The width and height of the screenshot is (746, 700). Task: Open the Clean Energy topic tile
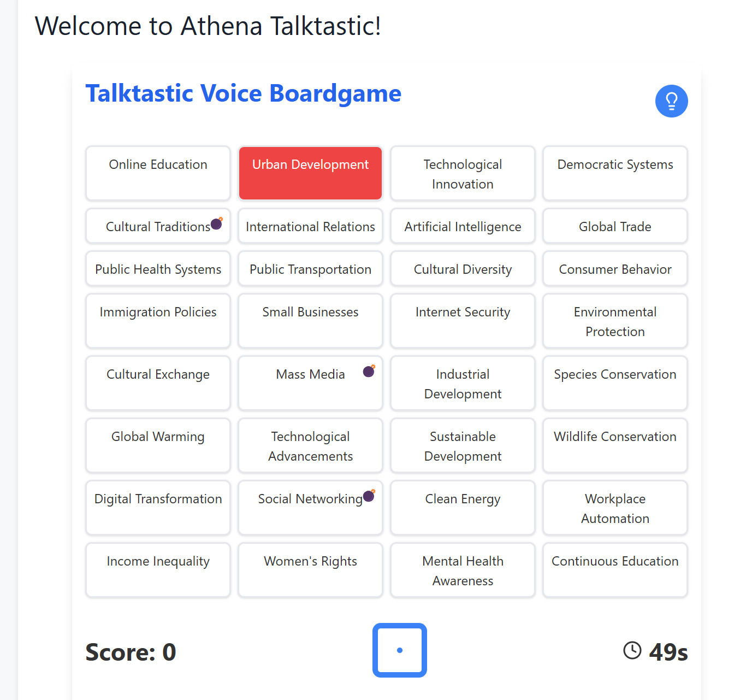463,507
